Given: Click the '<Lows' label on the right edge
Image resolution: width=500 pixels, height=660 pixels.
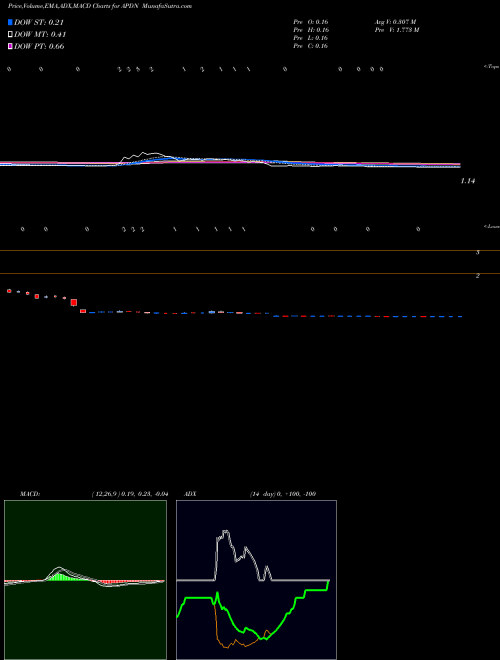Looking at the screenshot, I should point(492,226).
